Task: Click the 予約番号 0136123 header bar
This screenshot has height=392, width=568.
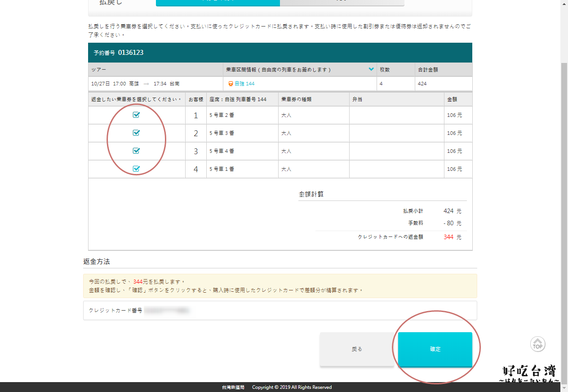Action: point(280,53)
